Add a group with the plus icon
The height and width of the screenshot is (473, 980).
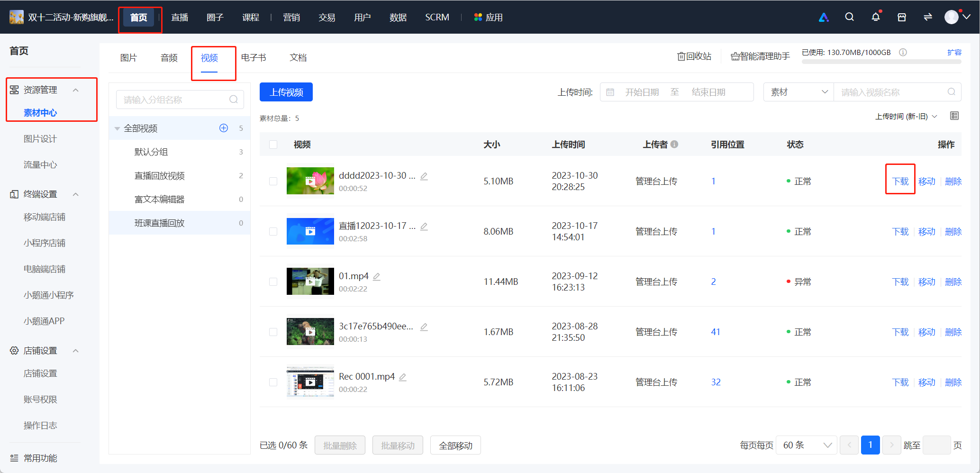pos(224,128)
